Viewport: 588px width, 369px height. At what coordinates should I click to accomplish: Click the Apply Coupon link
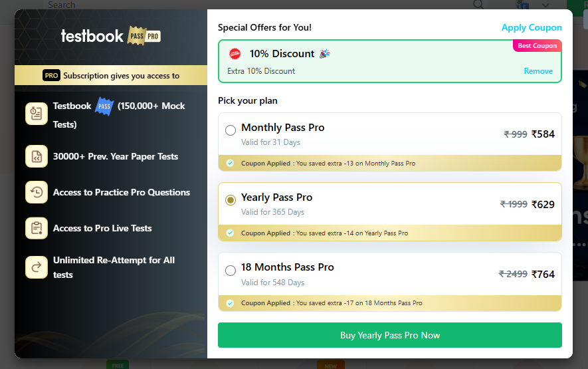coord(532,28)
